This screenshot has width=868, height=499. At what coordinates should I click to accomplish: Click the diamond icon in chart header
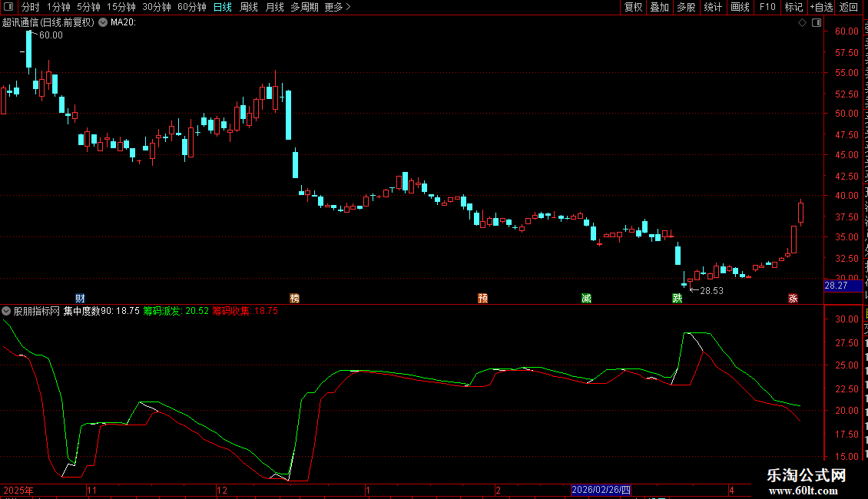pyautogui.click(x=802, y=23)
